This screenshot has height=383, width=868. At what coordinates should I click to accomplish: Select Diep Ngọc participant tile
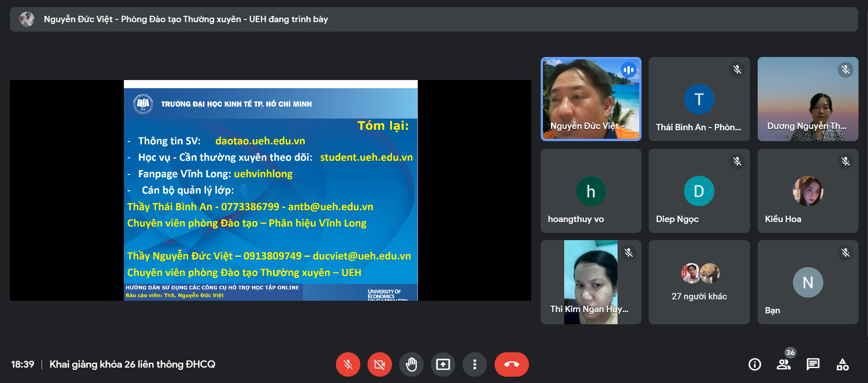point(699,191)
